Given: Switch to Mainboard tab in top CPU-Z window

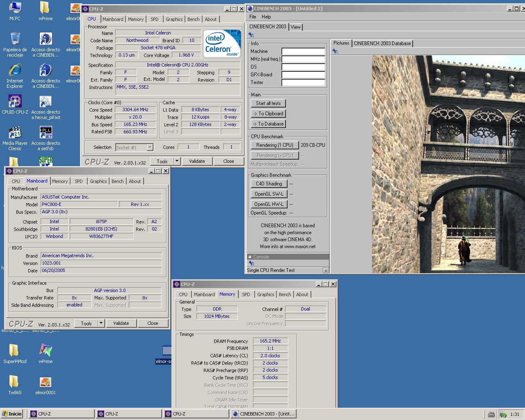Looking at the screenshot, I should [x=113, y=19].
